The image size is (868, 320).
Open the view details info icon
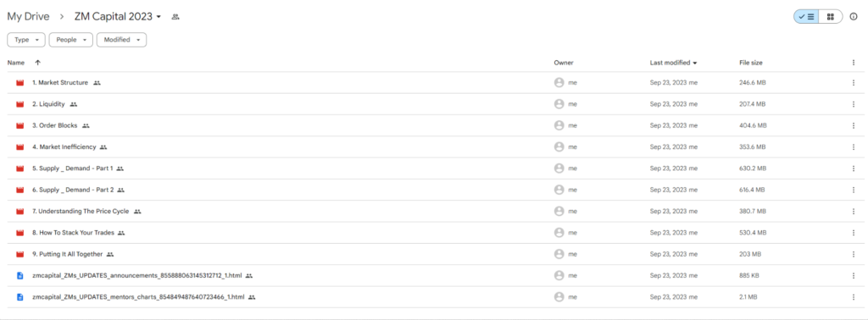(854, 17)
